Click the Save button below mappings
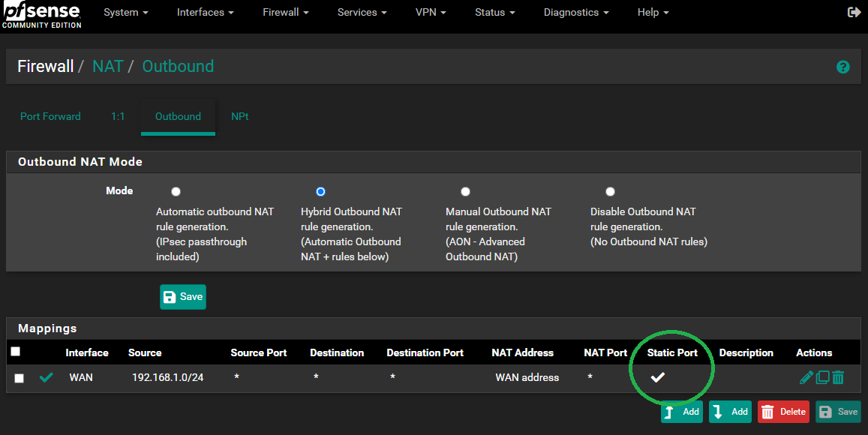This screenshot has height=435, width=868. coord(838,412)
